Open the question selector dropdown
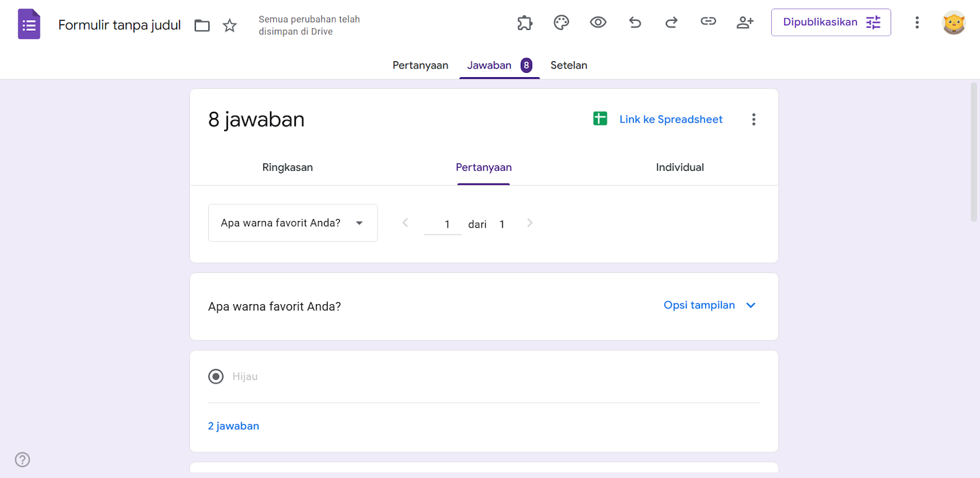This screenshot has width=980, height=478. tap(293, 223)
